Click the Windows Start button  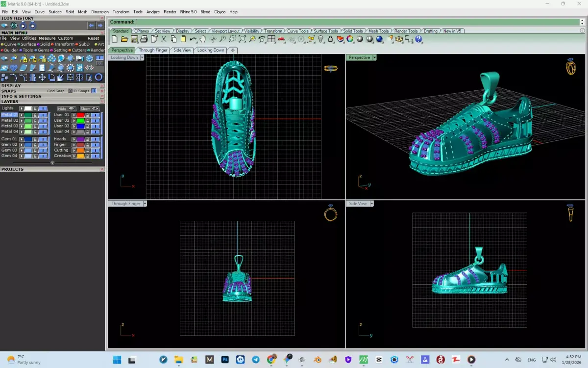pyautogui.click(x=117, y=360)
